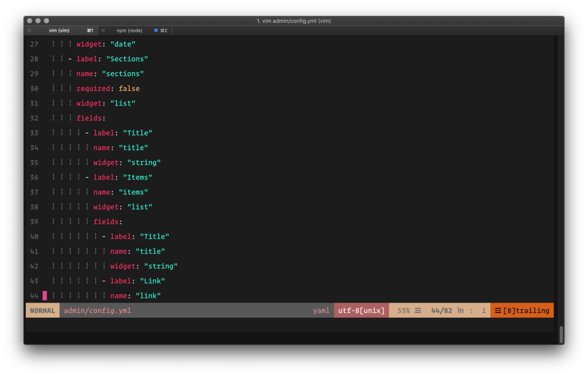The image size is (588, 376).
Task: Close the npm (node) tab
Action: click(103, 31)
